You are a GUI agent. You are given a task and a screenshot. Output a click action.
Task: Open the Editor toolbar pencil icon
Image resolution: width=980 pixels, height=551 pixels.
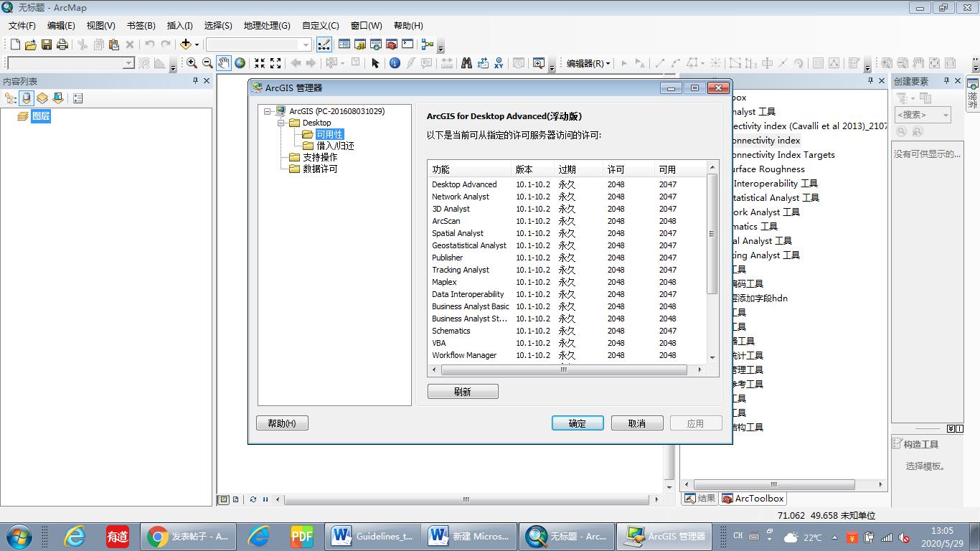[x=324, y=44]
